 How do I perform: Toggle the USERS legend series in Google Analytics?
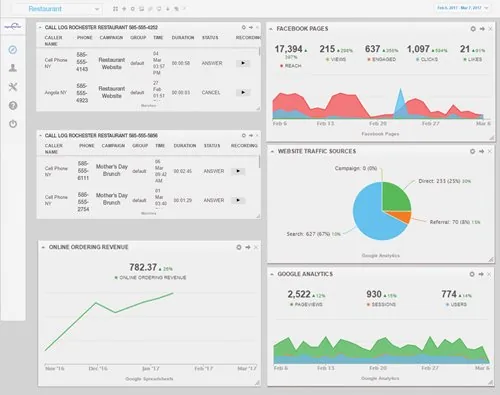click(456, 304)
